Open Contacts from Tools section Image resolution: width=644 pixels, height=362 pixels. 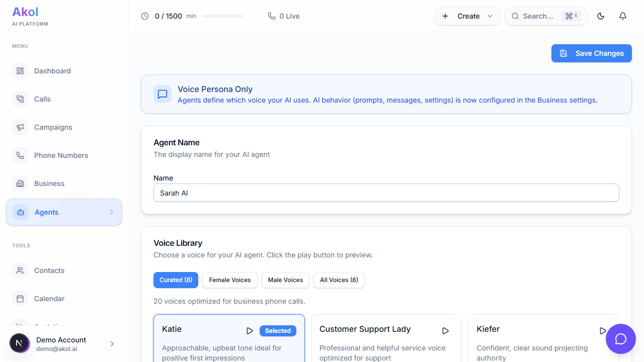(x=49, y=270)
